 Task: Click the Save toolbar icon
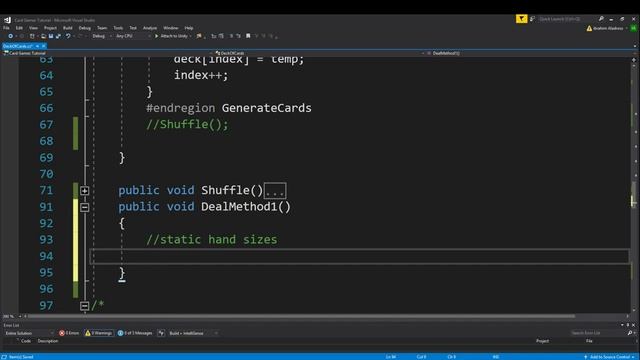(51, 36)
